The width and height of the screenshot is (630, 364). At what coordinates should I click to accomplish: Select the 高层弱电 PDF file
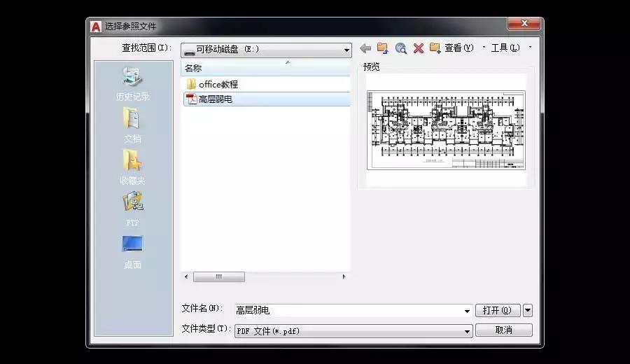pos(267,99)
